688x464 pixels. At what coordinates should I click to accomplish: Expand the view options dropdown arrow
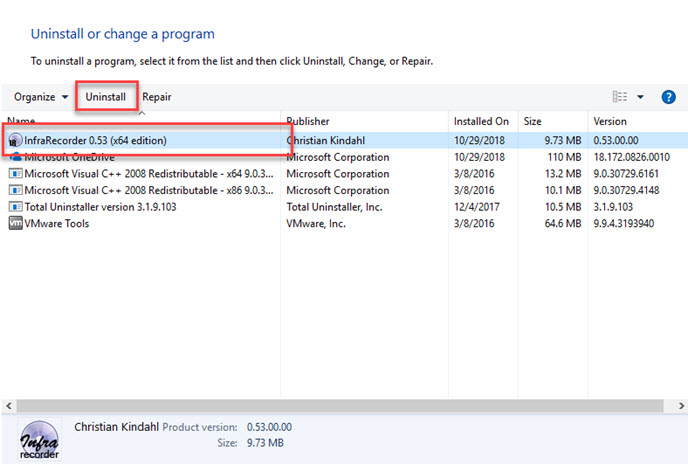pos(640,97)
